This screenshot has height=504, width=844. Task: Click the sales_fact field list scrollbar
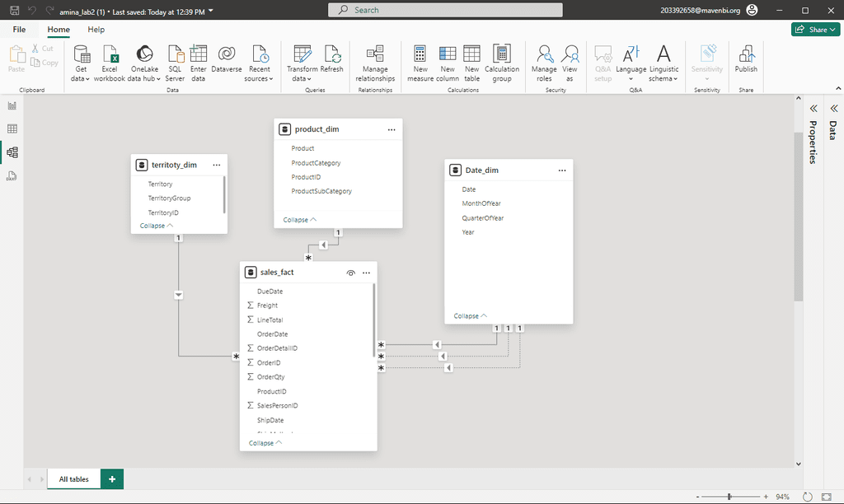(374, 320)
